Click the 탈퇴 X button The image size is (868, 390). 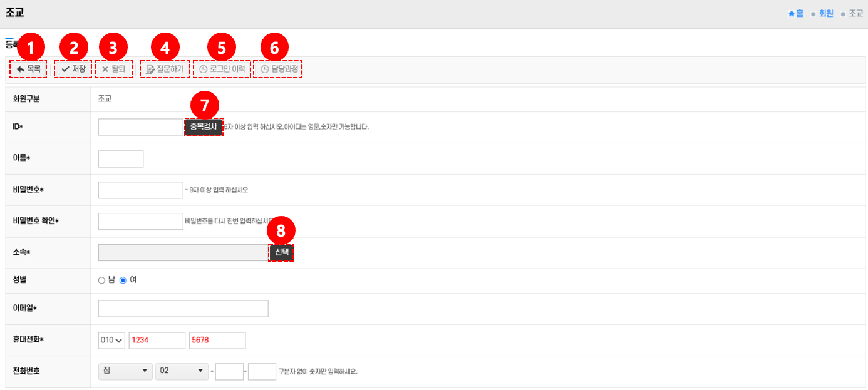coord(114,69)
